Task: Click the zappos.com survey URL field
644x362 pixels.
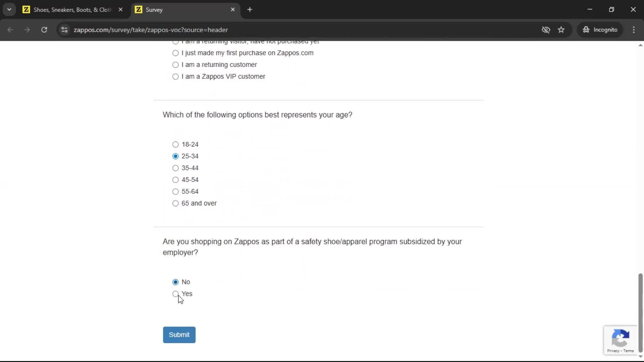Action: [x=151, y=30]
